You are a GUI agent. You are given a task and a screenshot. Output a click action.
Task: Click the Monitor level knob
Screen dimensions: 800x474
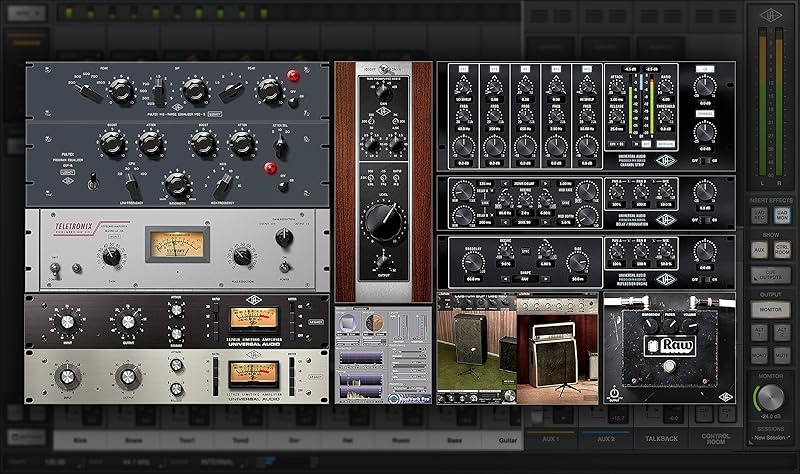(x=770, y=397)
